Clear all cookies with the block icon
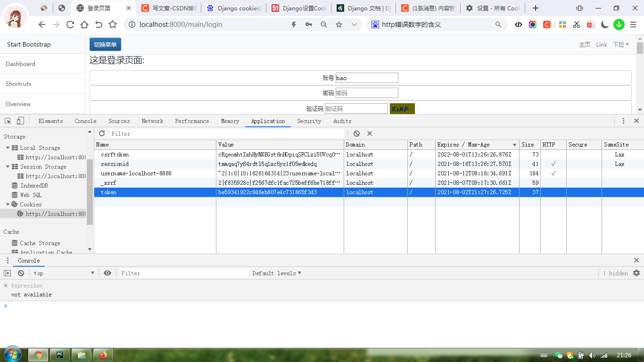 click(x=356, y=133)
